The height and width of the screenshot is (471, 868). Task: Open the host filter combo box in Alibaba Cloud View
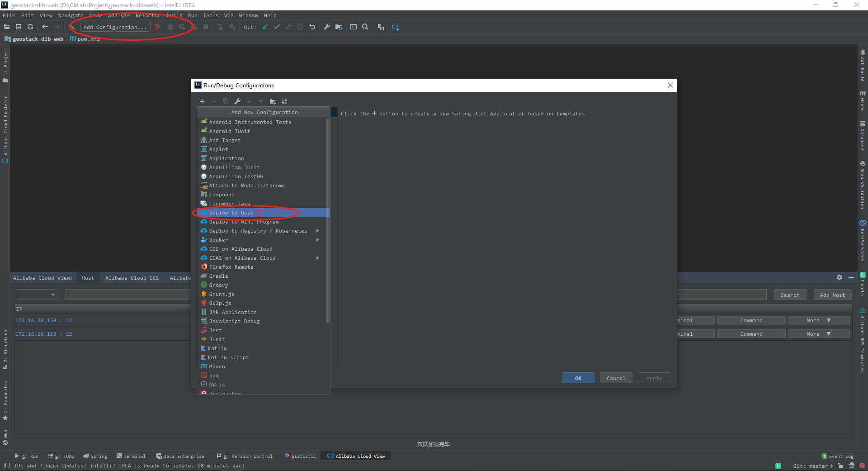[37, 295]
